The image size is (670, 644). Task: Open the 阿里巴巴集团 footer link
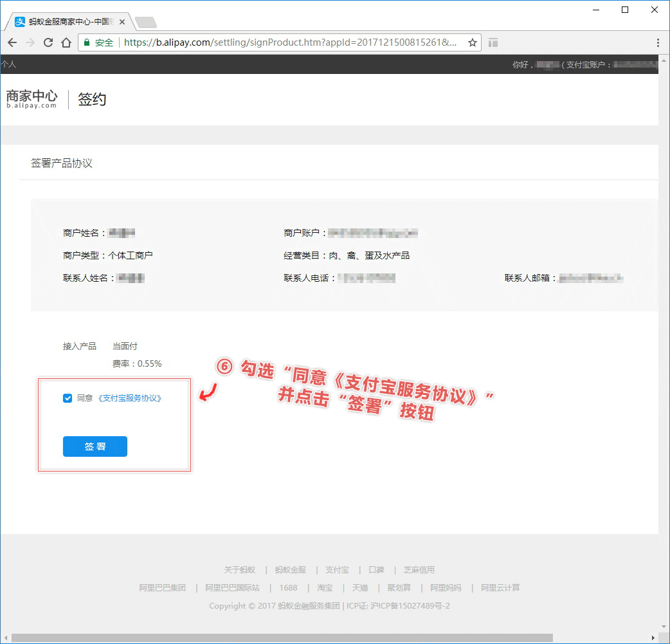click(163, 587)
